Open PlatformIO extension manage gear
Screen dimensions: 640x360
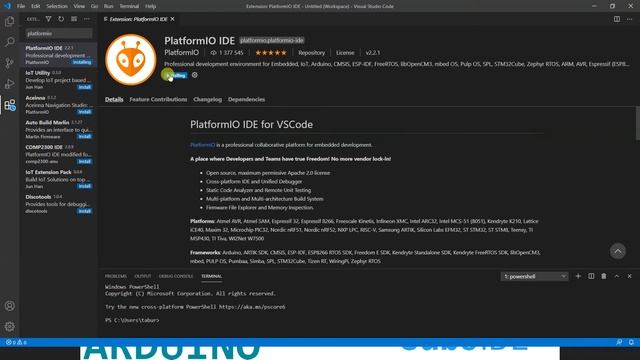coord(195,75)
